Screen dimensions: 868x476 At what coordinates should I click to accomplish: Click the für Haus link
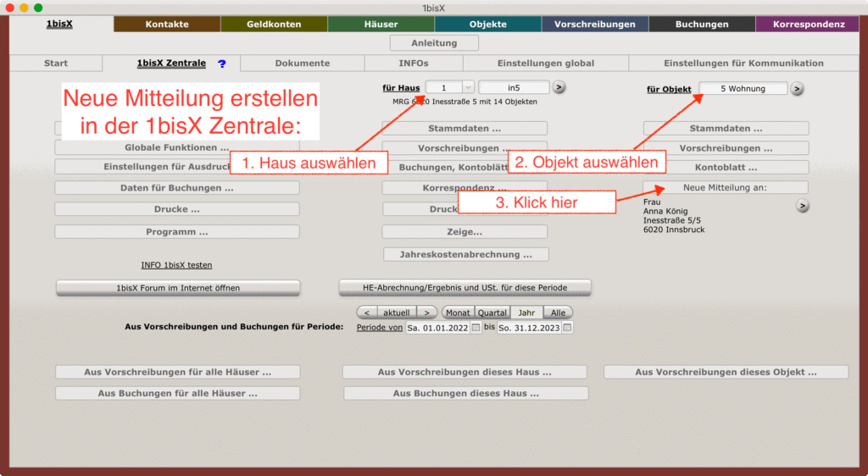pyautogui.click(x=401, y=88)
